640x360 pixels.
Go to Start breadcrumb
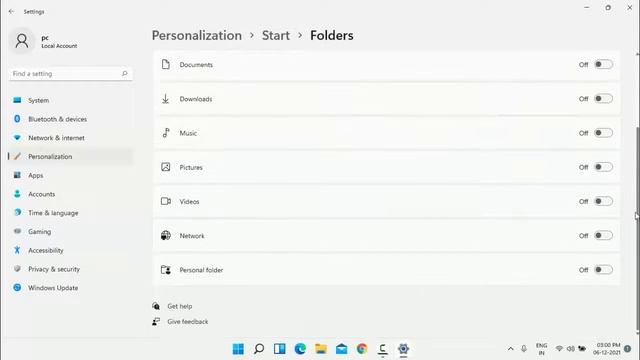tap(276, 36)
